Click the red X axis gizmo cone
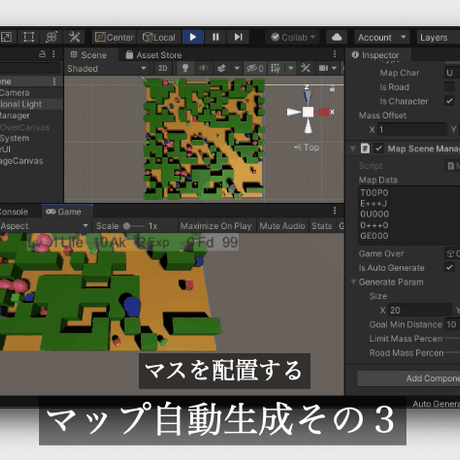460x460 pixels. pyautogui.click(x=322, y=112)
